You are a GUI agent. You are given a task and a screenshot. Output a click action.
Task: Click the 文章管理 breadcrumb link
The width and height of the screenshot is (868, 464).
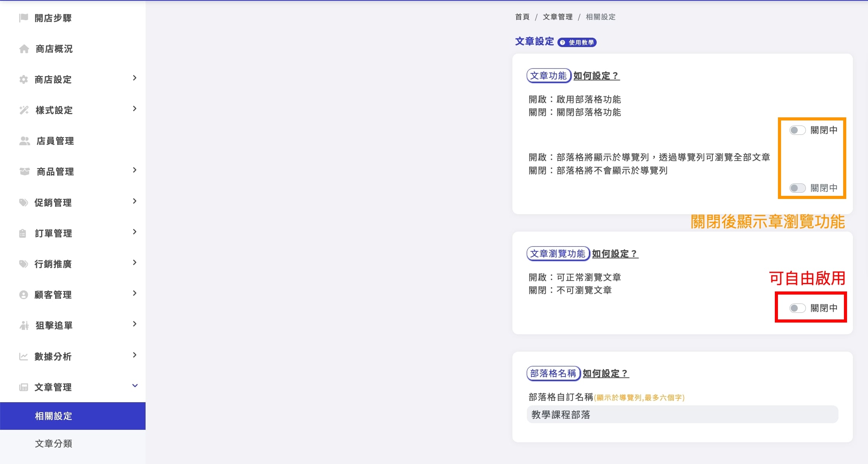[557, 17]
